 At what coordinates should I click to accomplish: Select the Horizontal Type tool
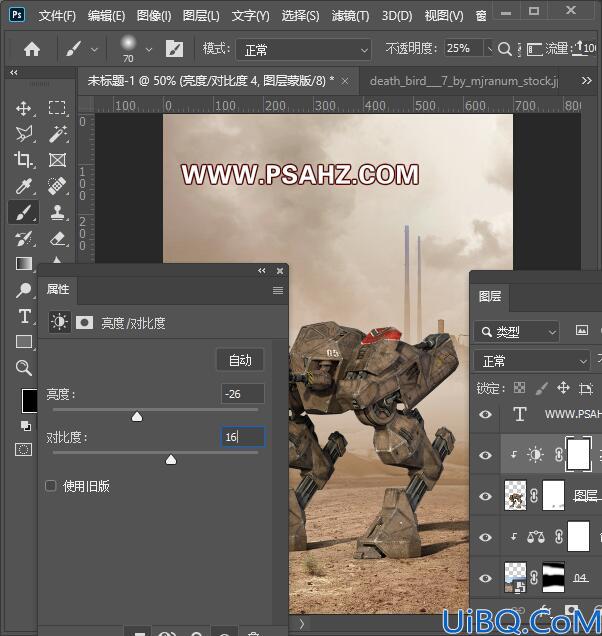pyautogui.click(x=24, y=316)
